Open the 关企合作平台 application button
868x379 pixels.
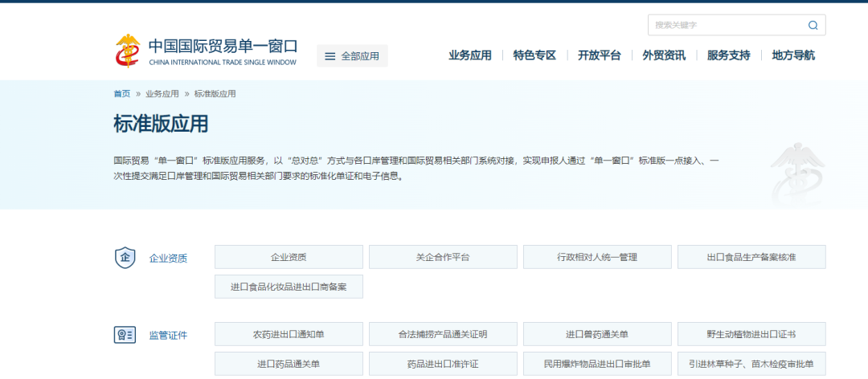pyautogui.click(x=443, y=257)
